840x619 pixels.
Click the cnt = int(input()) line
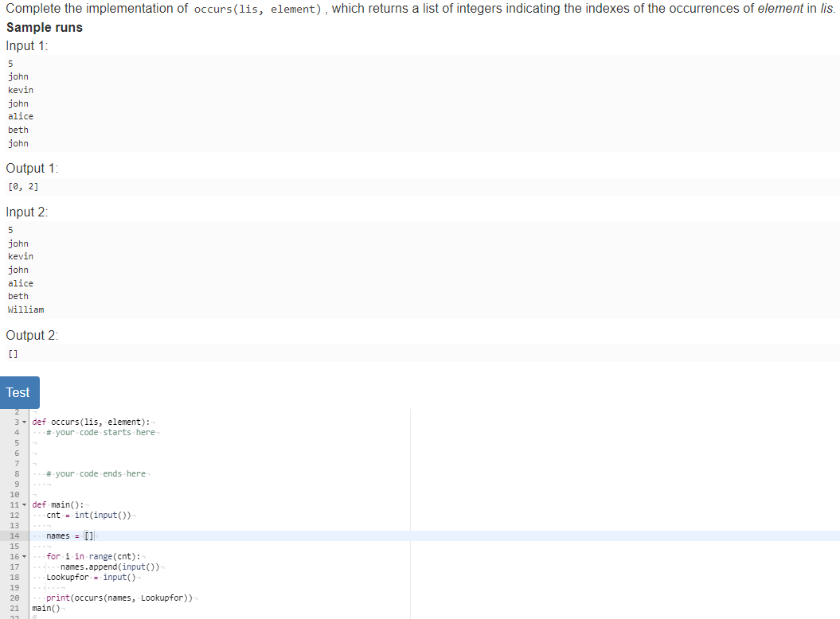click(x=88, y=515)
